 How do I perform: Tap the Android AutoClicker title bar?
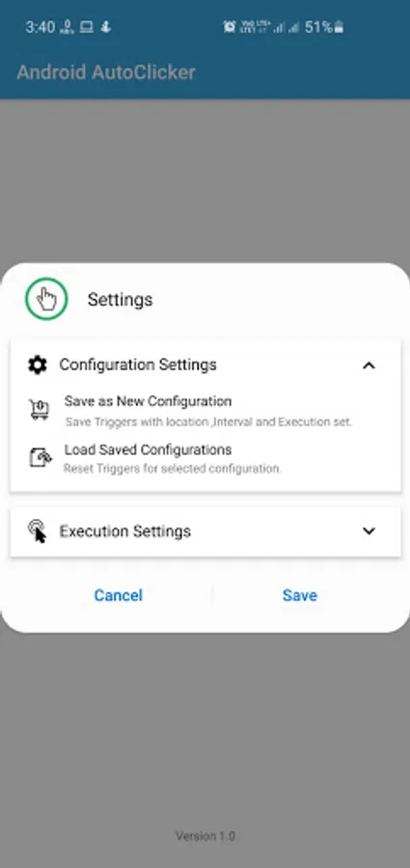[x=106, y=72]
